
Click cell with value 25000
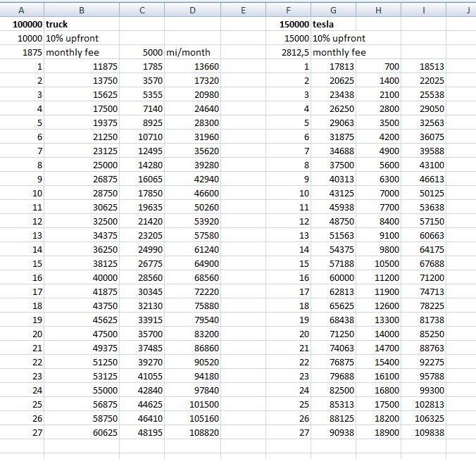82,165
